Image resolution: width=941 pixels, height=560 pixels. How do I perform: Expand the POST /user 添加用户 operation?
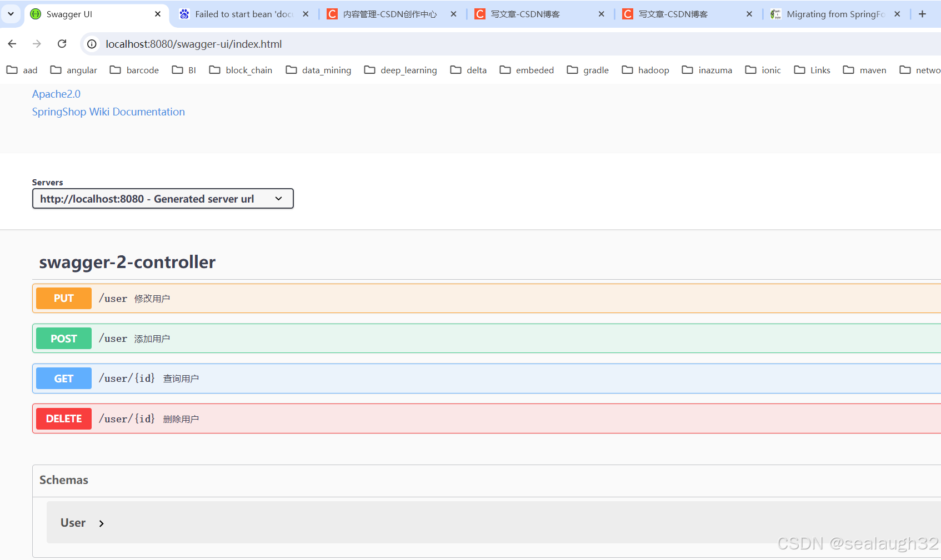point(487,338)
